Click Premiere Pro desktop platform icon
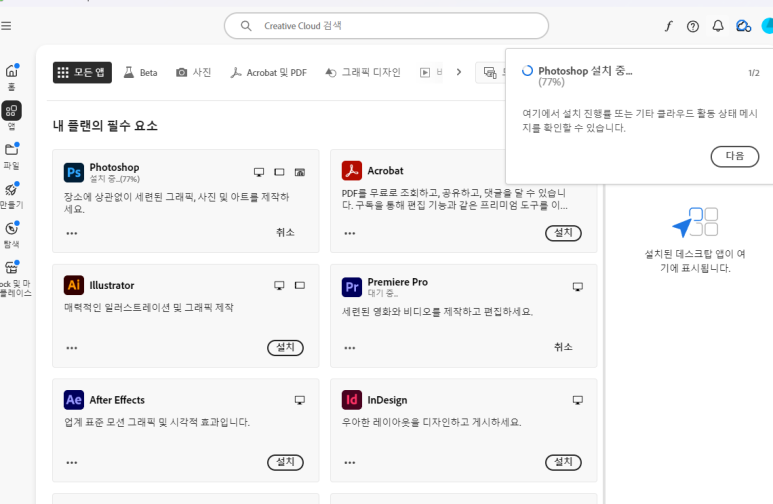 (x=578, y=287)
